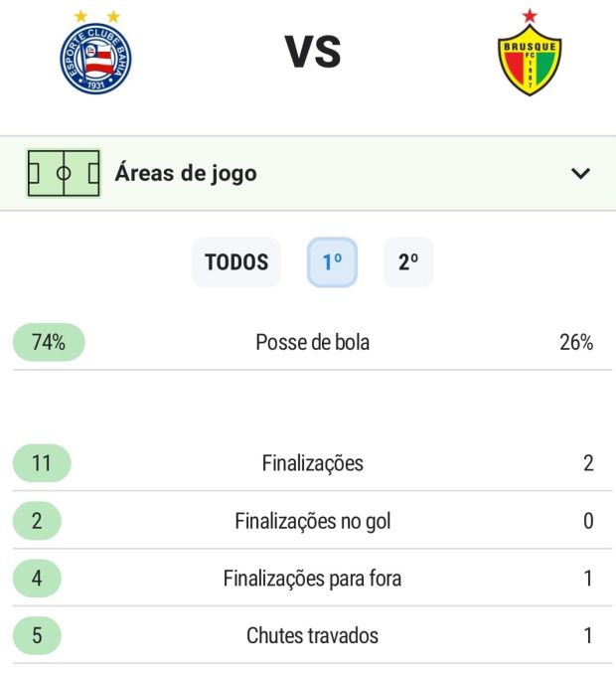Tap Bahia's 4 shots off target badge
The image size is (616, 675).
coord(38,579)
